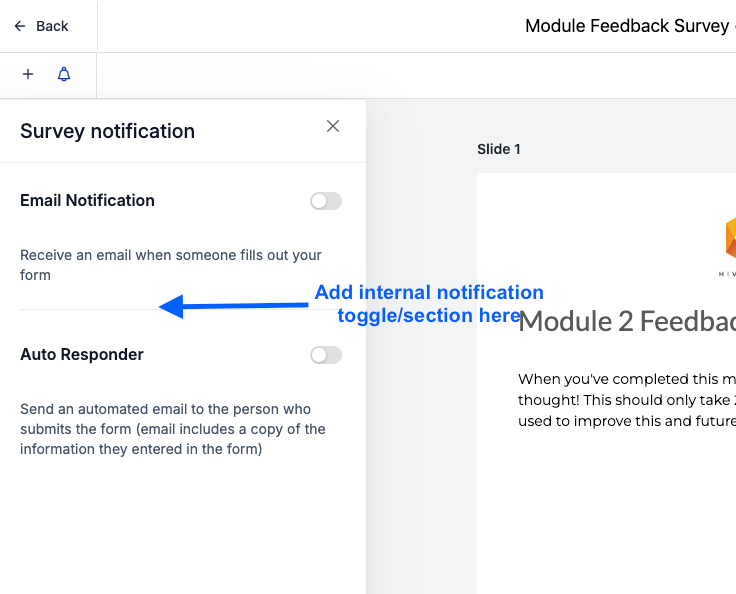
Task: Click the Auto Responder label
Action: tap(82, 354)
